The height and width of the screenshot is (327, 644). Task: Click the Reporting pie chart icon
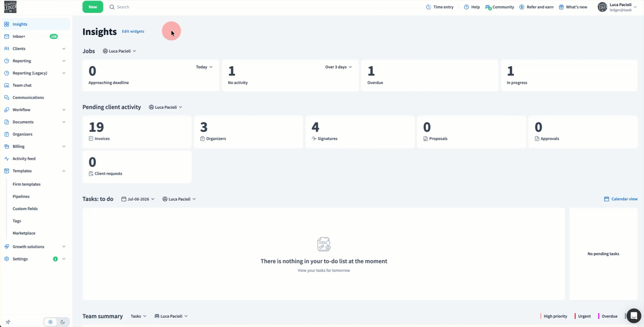coord(7,61)
